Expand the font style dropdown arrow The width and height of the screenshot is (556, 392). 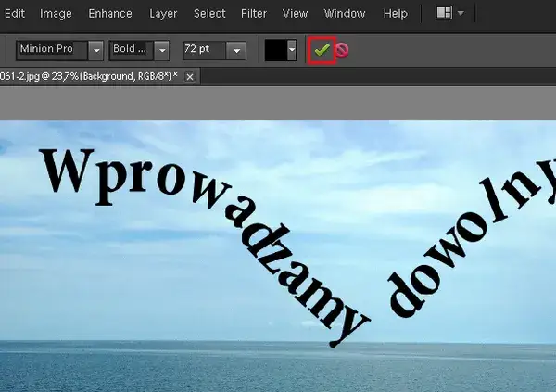[x=162, y=50]
